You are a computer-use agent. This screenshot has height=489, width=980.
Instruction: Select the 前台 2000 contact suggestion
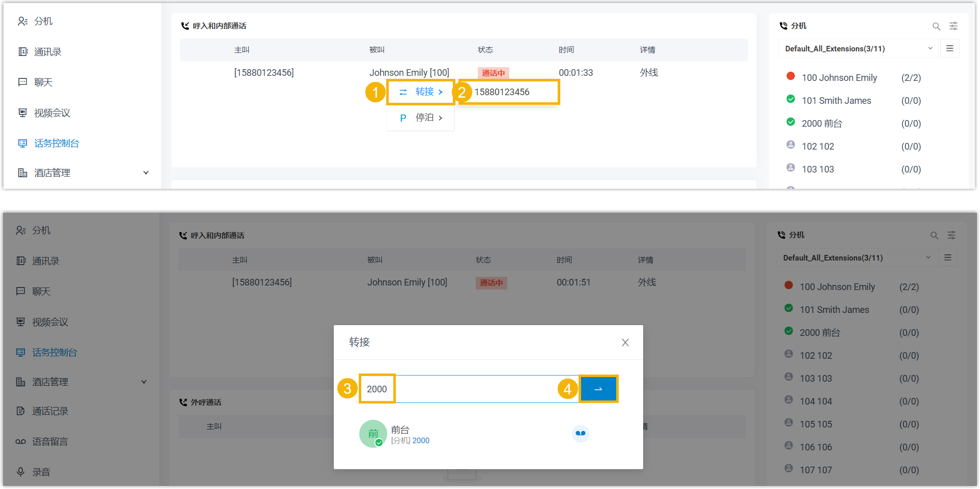click(410, 435)
